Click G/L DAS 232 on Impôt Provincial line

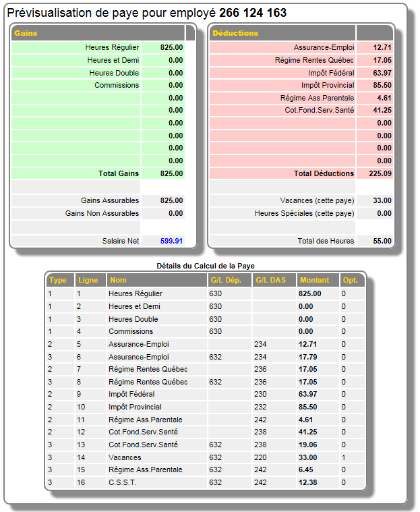pos(260,407)
